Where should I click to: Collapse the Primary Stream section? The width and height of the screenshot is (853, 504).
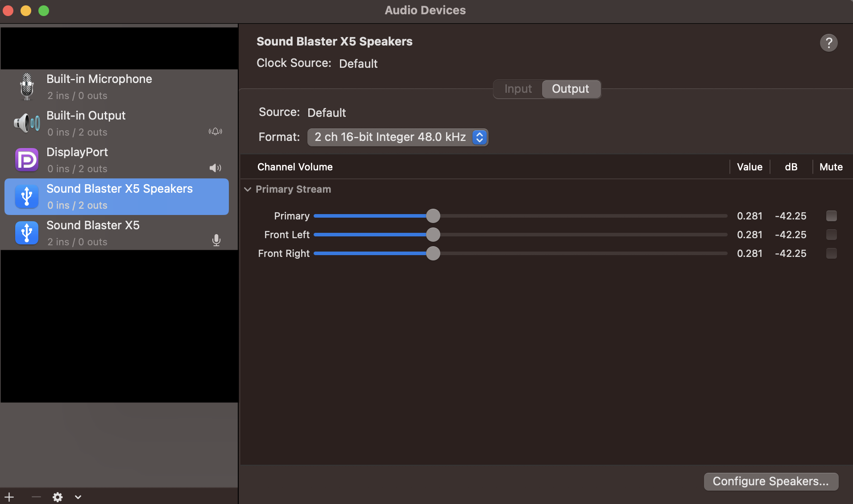[x=248, y=189]
